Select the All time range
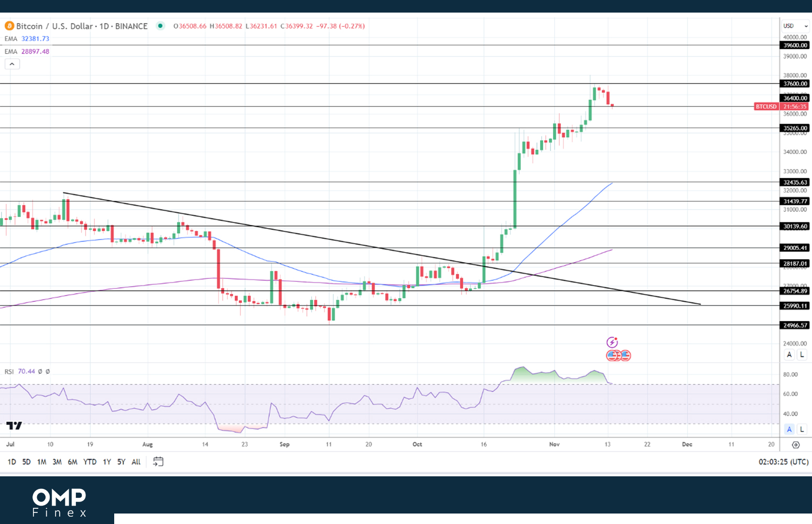This screenshot has height=524, width=812. click(x=136, y=462)
